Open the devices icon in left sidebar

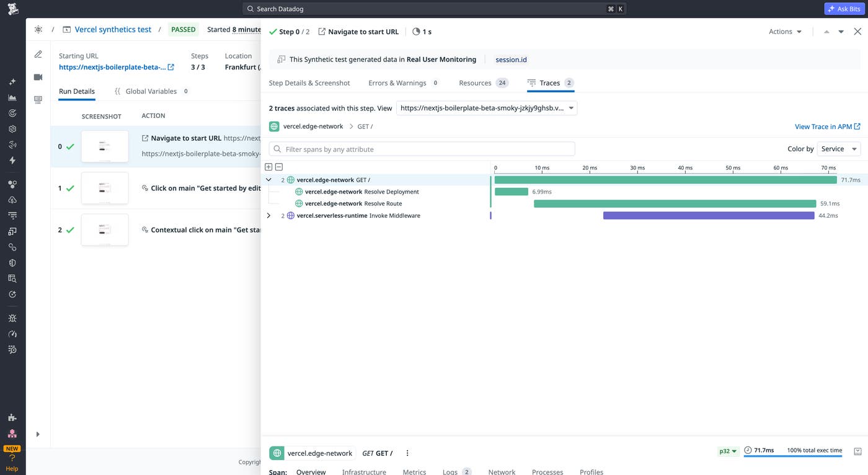12,231
